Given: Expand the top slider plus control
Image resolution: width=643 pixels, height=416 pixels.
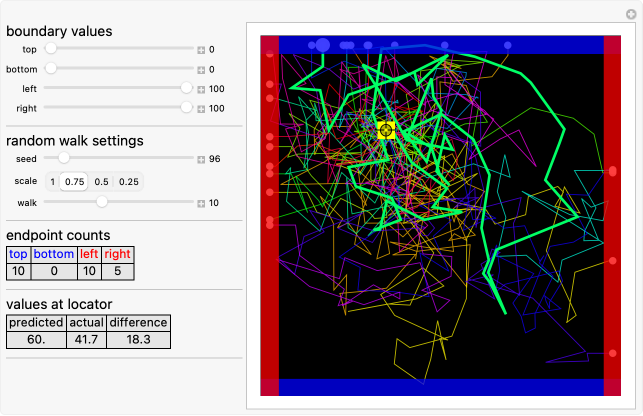Looking at the screenshot, I should (x=201, y=50).
